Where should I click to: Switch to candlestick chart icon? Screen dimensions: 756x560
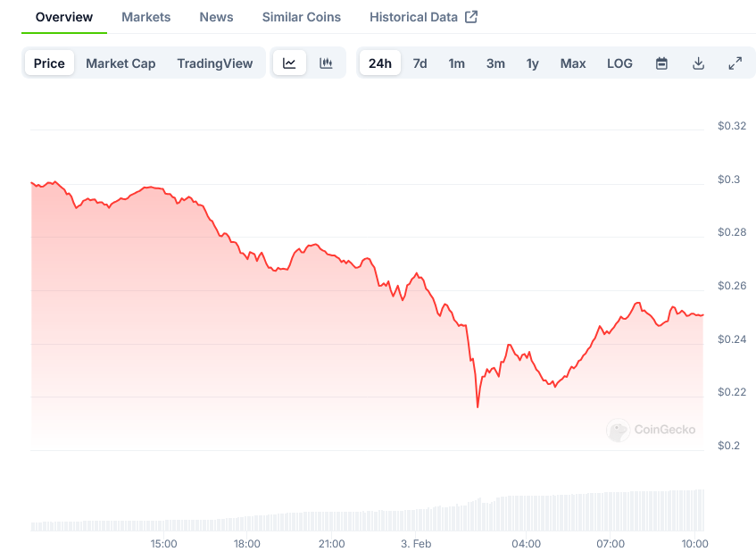326,63
